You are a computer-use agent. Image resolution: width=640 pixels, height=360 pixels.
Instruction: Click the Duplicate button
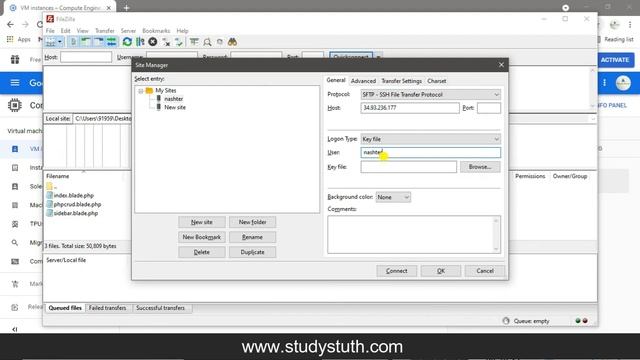252,252
